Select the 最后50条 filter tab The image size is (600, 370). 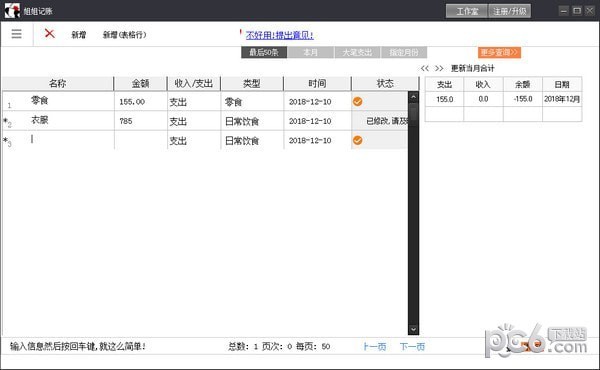pos(264,52)
